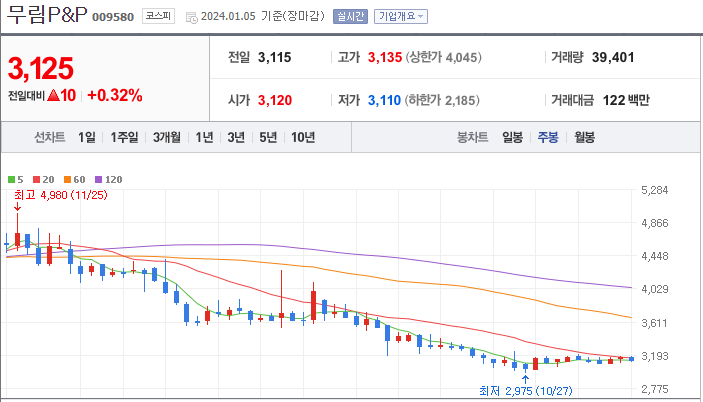This screenshot has height=402, width=703.
Task: Click the stock code 009580
Action: point(113,17)
